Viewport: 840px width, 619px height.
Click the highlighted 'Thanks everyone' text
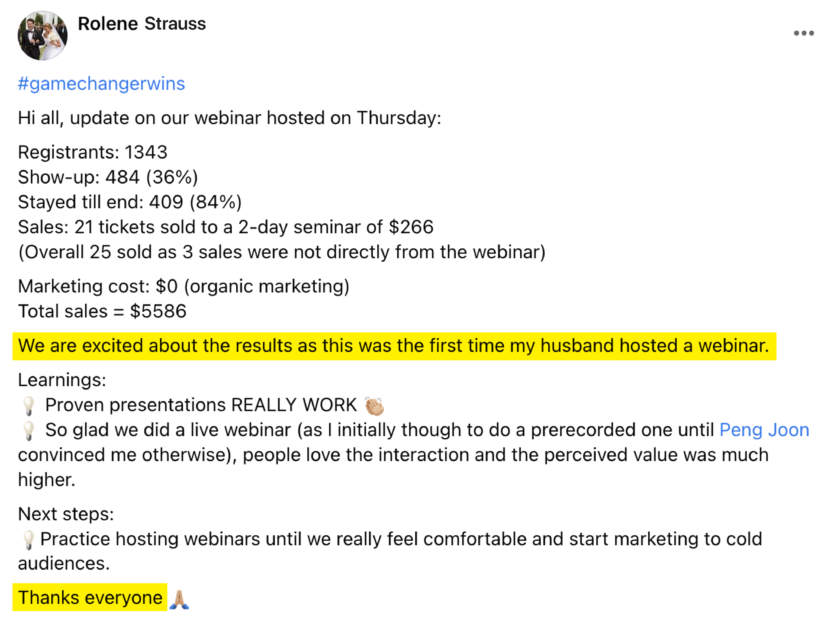click(90, 597)
